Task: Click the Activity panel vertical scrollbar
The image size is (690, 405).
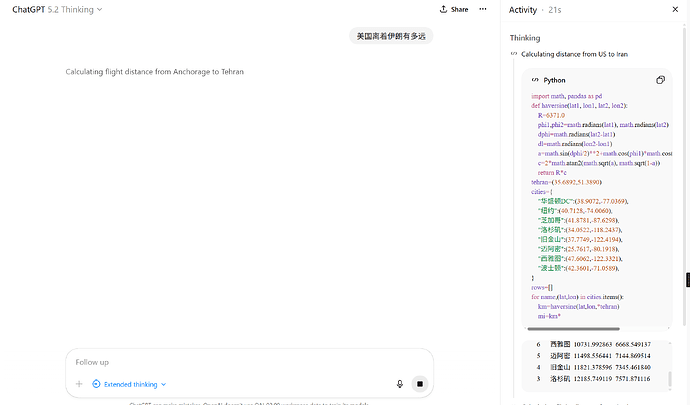Action: [x=684, y=176]
